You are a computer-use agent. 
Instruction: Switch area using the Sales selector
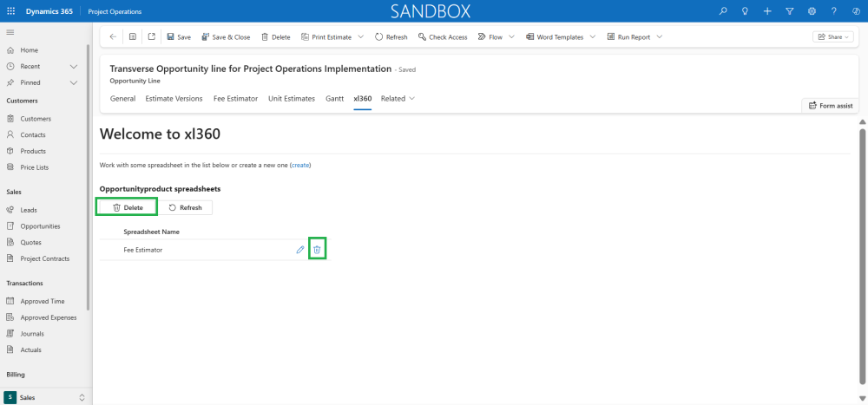44,397
